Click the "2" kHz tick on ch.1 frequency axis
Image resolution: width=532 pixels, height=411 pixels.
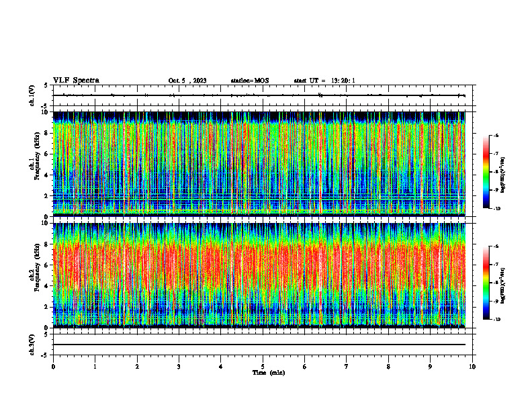coord(47,196)
